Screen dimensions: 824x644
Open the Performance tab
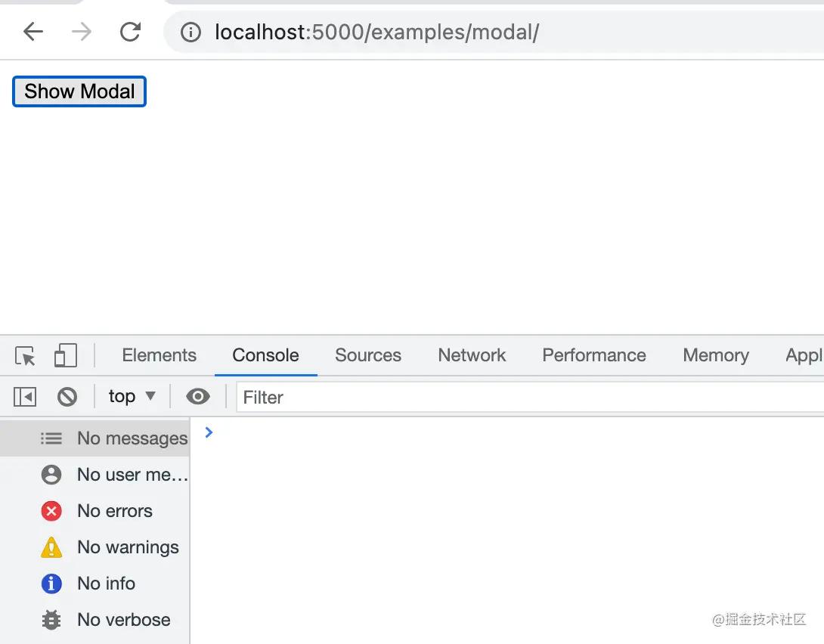pyautogui.click(x=594, y=355)
